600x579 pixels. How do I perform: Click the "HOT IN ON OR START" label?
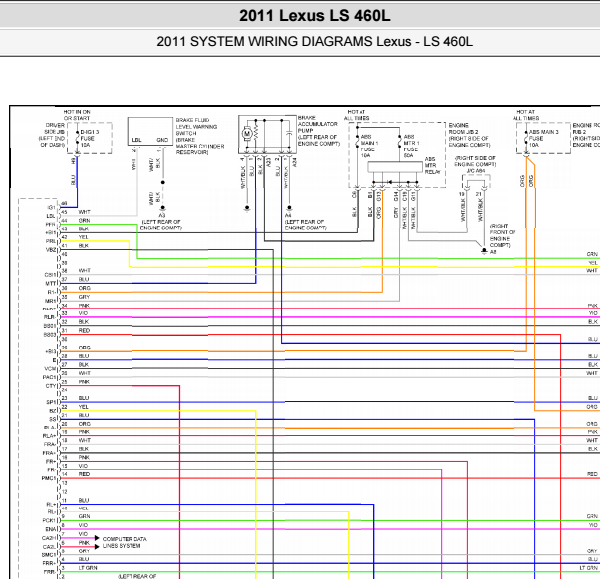[77, 115]
